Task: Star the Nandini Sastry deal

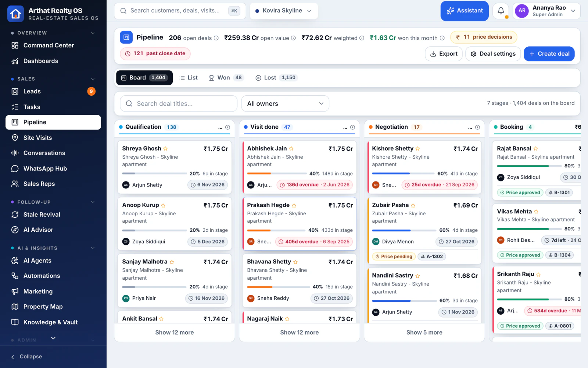Action: (417, 276)
